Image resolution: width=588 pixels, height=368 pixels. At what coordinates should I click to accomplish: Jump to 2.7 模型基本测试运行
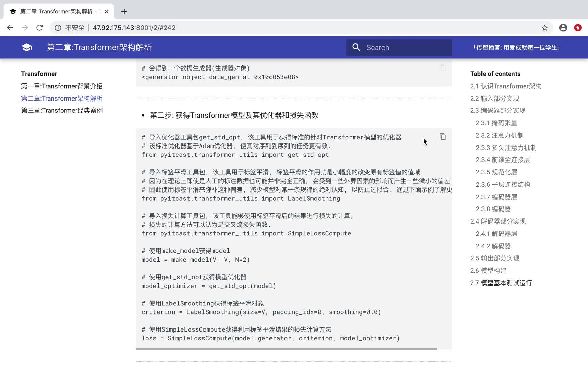point(501,283)
